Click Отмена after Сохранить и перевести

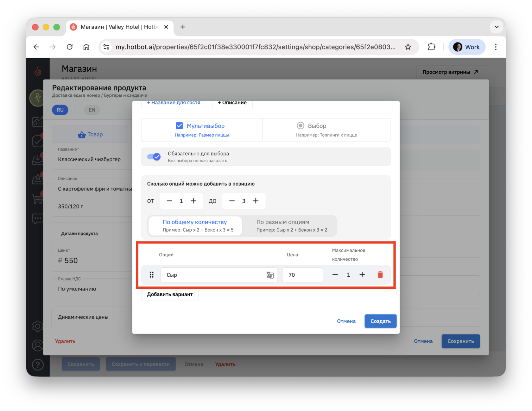pyautogui.click(x=194, y=364)
